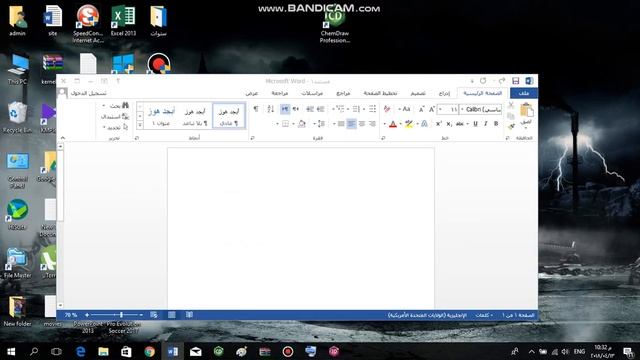The height and width of the screenshot is (360, 640).
Task: Open Google Chrome from the taskbar
Action: point(149,351)
